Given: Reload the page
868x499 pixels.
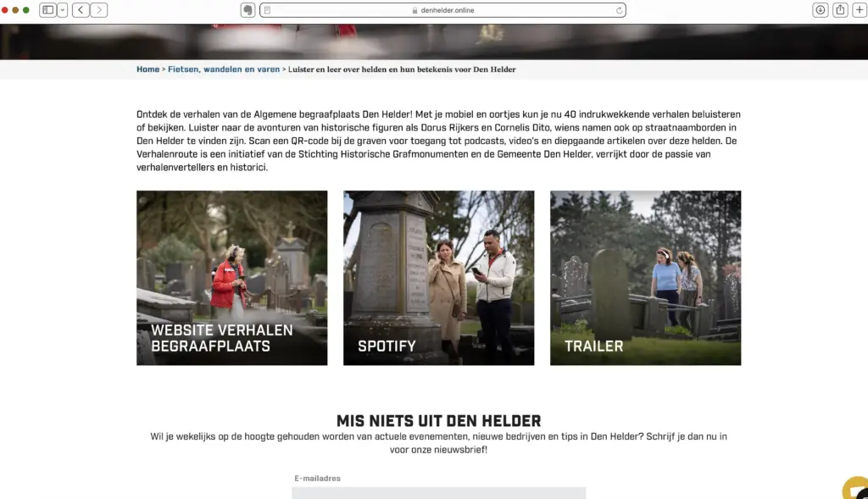Looking at the screenshot, I should [x=620, y=10].
